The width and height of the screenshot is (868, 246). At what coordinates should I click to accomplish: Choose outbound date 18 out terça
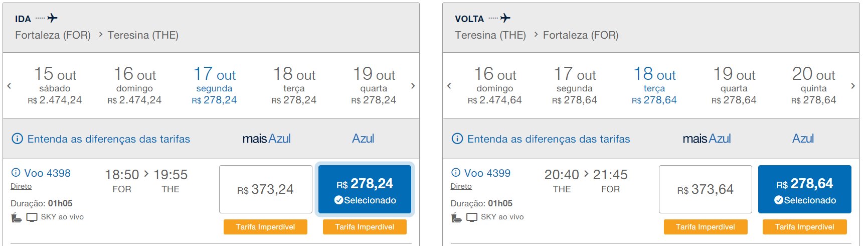(x=294, y=85)
